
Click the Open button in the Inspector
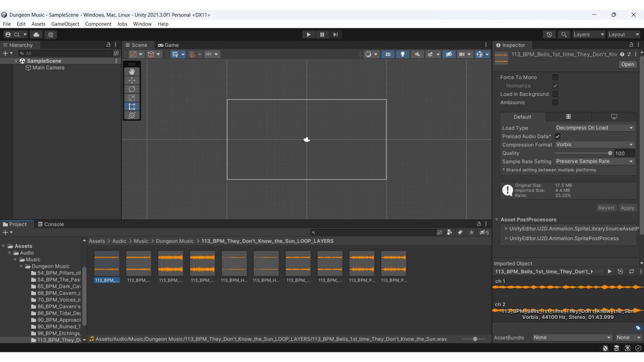coord(627,64)
